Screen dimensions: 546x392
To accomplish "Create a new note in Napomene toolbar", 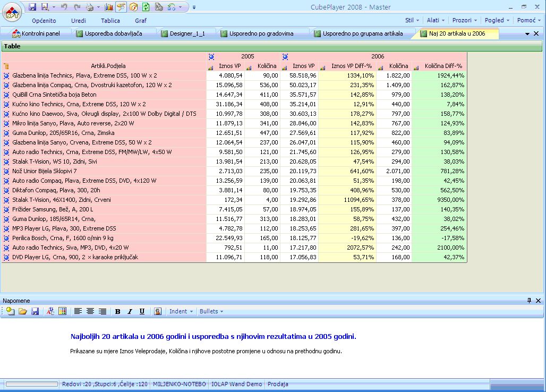I will 11,312.
